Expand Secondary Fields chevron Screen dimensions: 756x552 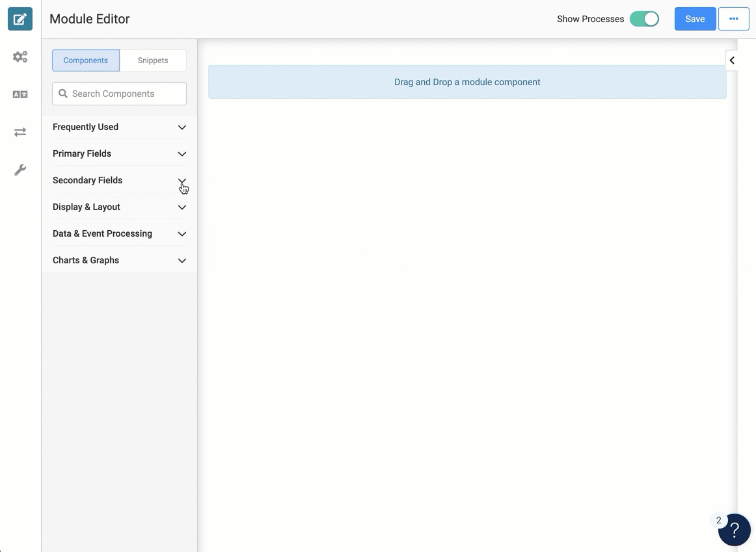[182, 181]
